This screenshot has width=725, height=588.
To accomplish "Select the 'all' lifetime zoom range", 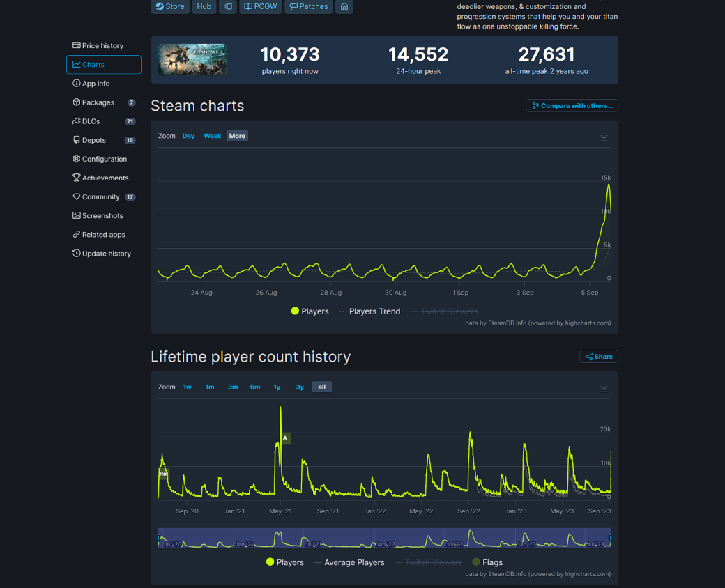I will coord(322,387).
